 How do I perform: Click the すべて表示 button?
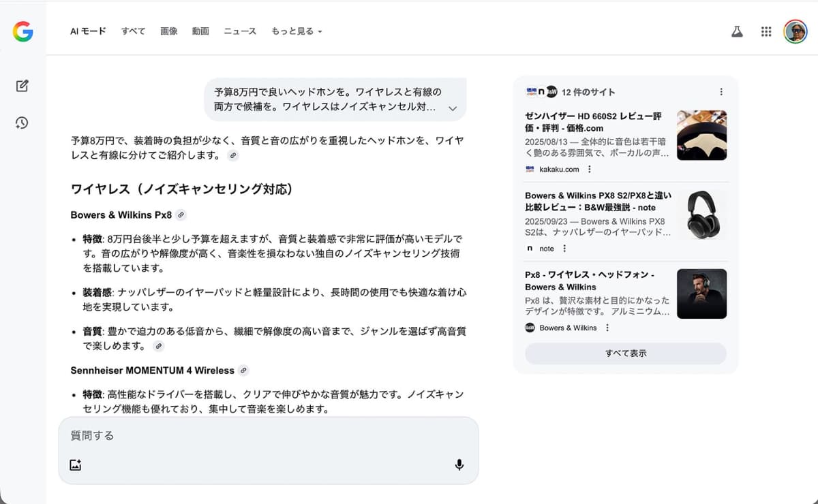pyautogui.click(x=625, y=353)
